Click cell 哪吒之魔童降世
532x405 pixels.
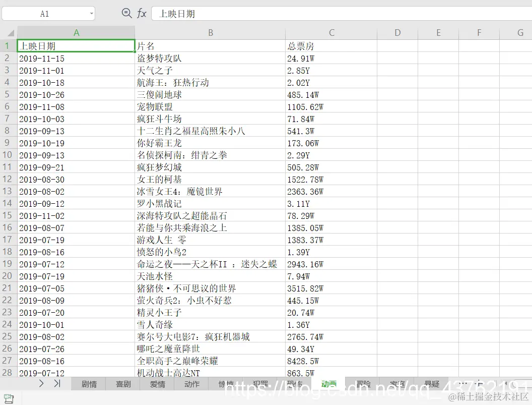point(211,349)
